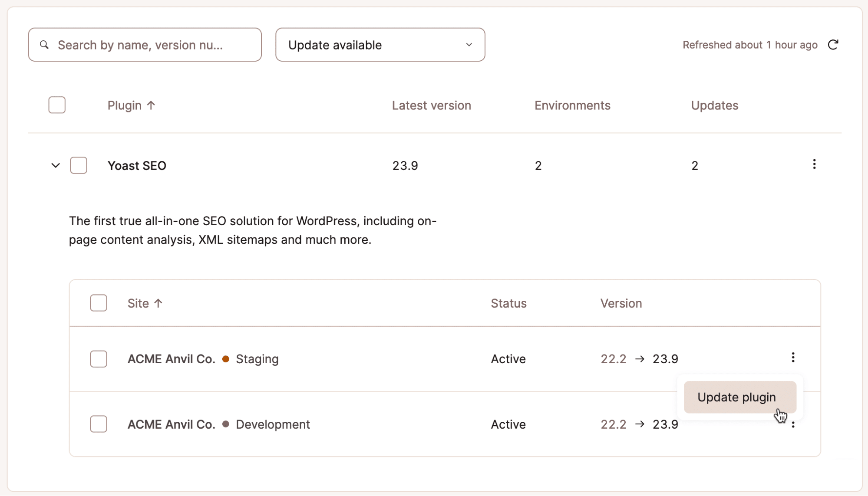Image resolution: width=868 pixels, height=496 pixels.
Task: Click the search magnifier icon
Action: (x=45, y=45)
